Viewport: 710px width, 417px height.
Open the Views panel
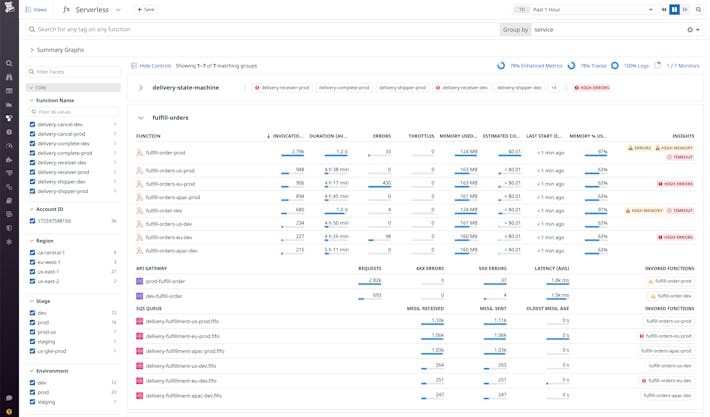pos(35,10)
